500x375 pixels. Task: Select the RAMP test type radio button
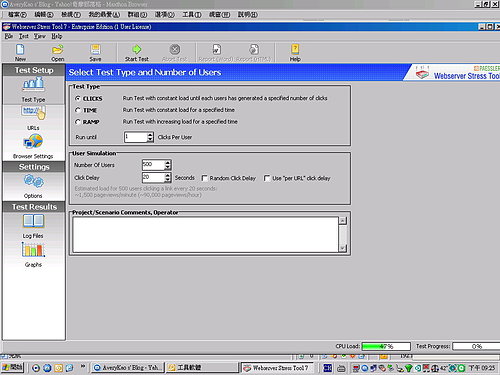[x=78, y=122]
